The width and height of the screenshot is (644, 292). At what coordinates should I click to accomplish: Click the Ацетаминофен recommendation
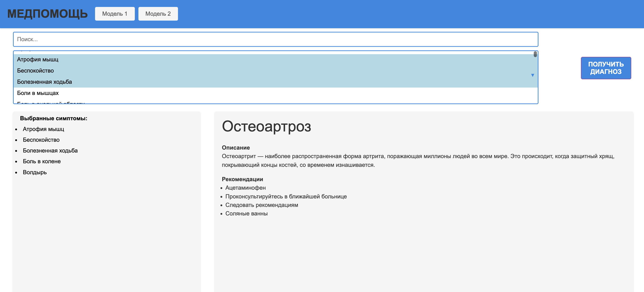click(x=246, y=188)
